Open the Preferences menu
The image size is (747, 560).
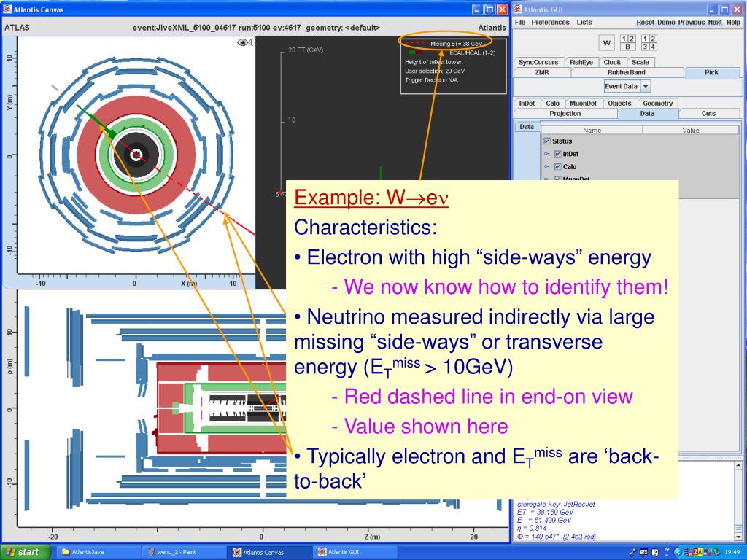(x=550, y=23)
